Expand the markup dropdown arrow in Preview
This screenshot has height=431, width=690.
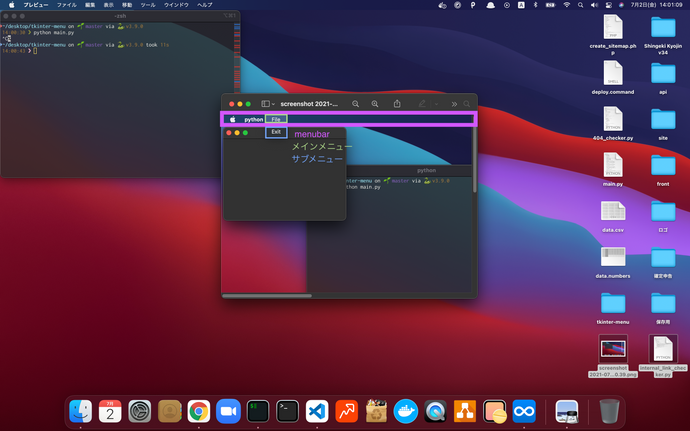(436, 104)
